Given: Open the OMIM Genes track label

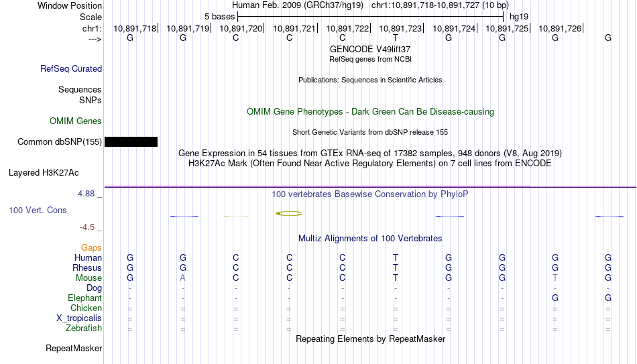Looking at the screenshot, I should pos(75,121).
